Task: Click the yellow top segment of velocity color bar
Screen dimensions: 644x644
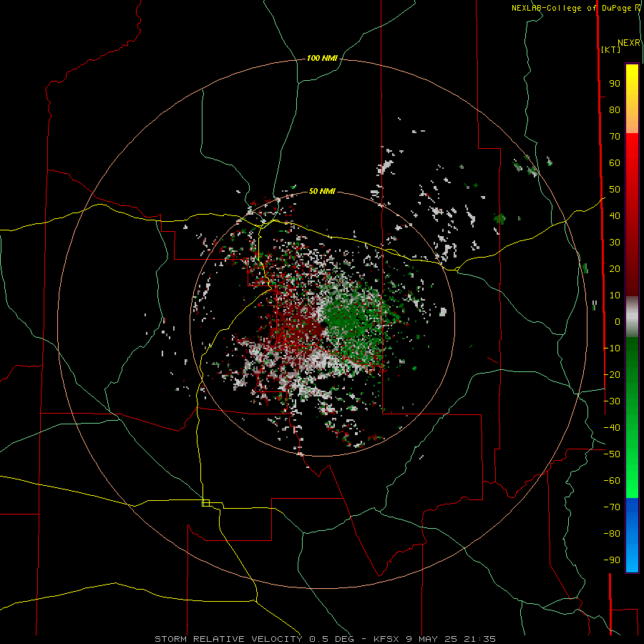Action: click(x=632, y=82)
